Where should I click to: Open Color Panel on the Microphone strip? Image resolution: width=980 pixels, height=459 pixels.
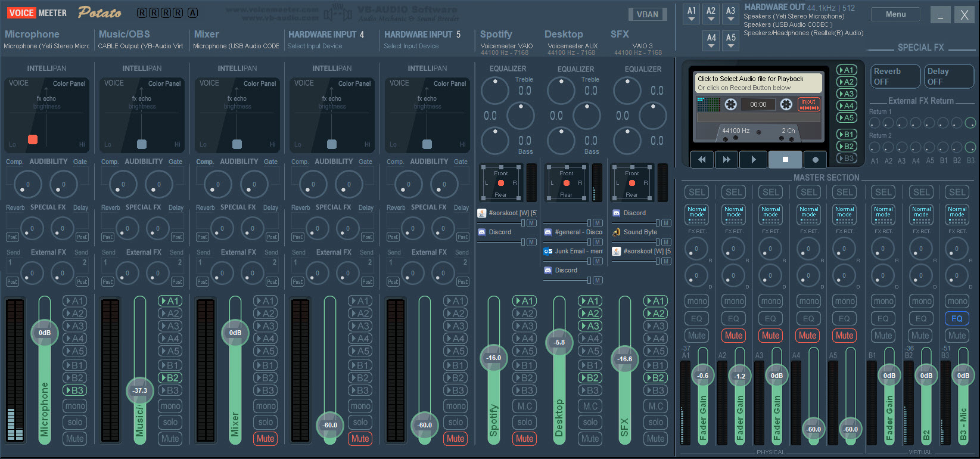click(x=69, y=83)
